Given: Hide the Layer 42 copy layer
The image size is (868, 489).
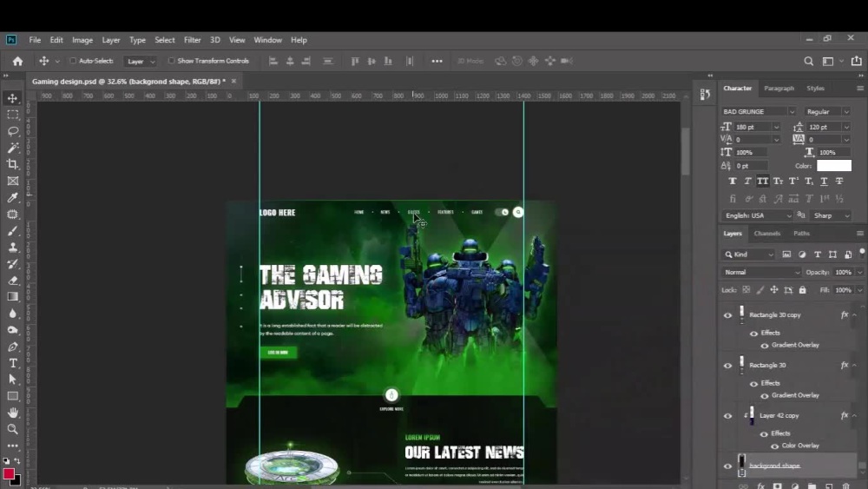Looking at the screenshot, I should [x=728, y=416].
